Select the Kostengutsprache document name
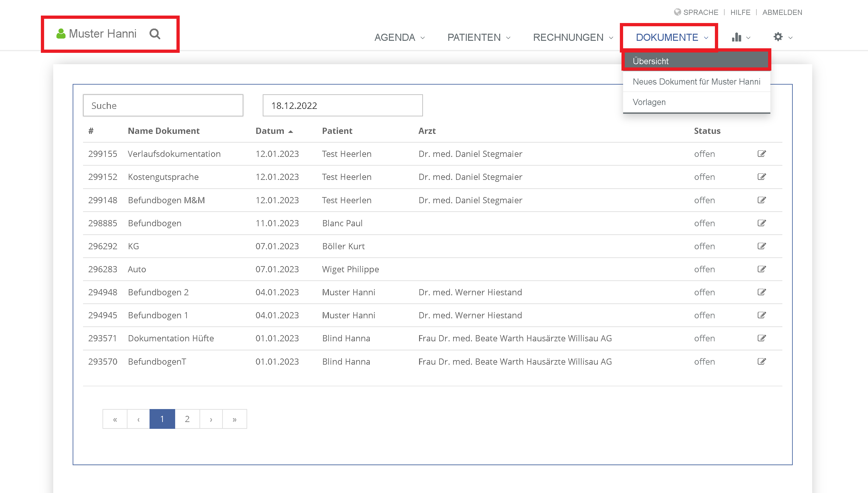Image resolution: width=868 pixels, height=493 pixels. coord(163,177)
